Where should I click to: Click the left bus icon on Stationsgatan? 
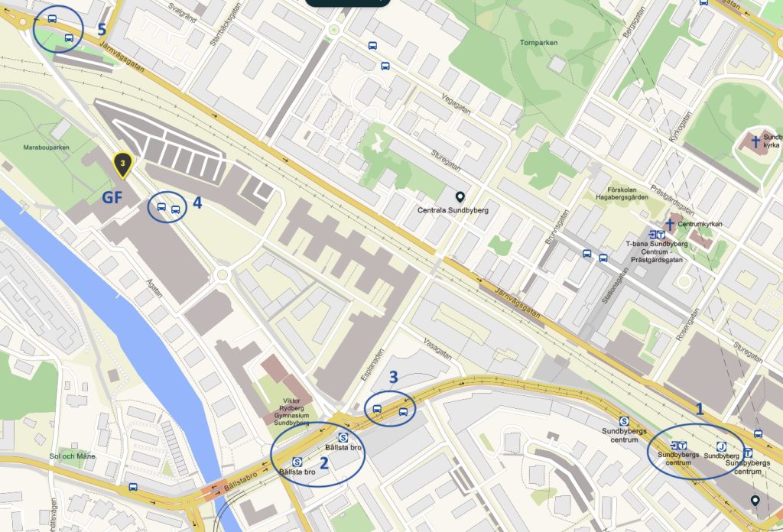coord(587,254)
